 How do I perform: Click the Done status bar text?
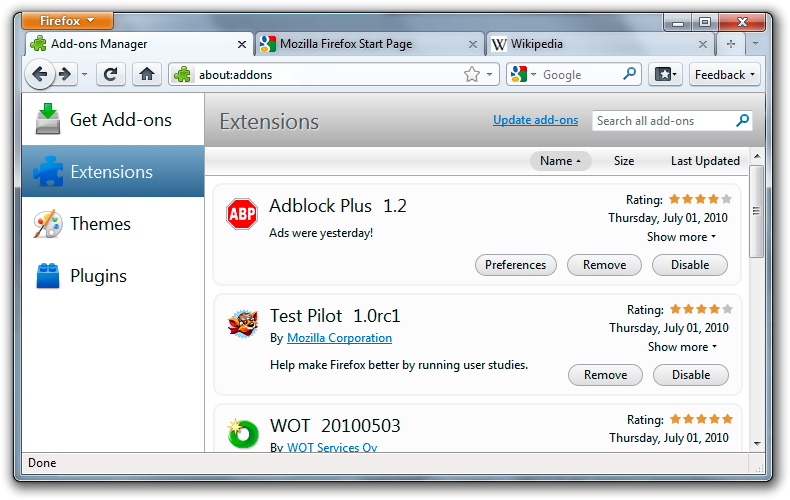42,463
